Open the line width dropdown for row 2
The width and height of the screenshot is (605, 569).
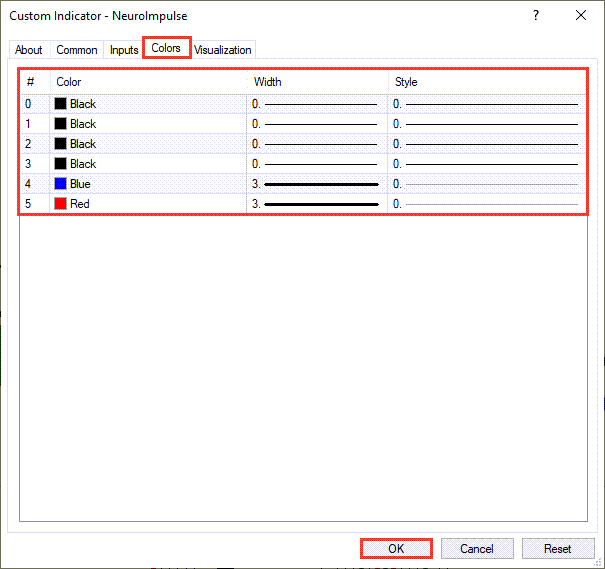(x=316, y=144)
